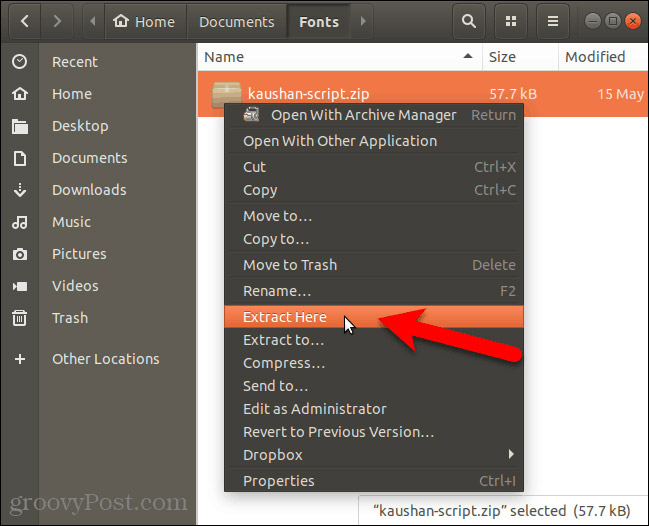Open Other Locations in the sidebar
Screen dimensions: 649x526
point(106,359)
